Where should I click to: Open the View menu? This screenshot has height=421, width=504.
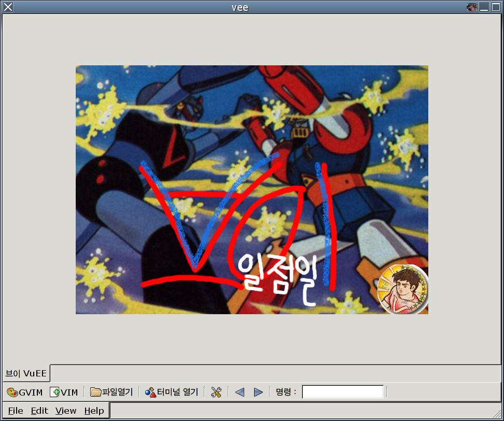pyautogui.click(x=66, y=411)
